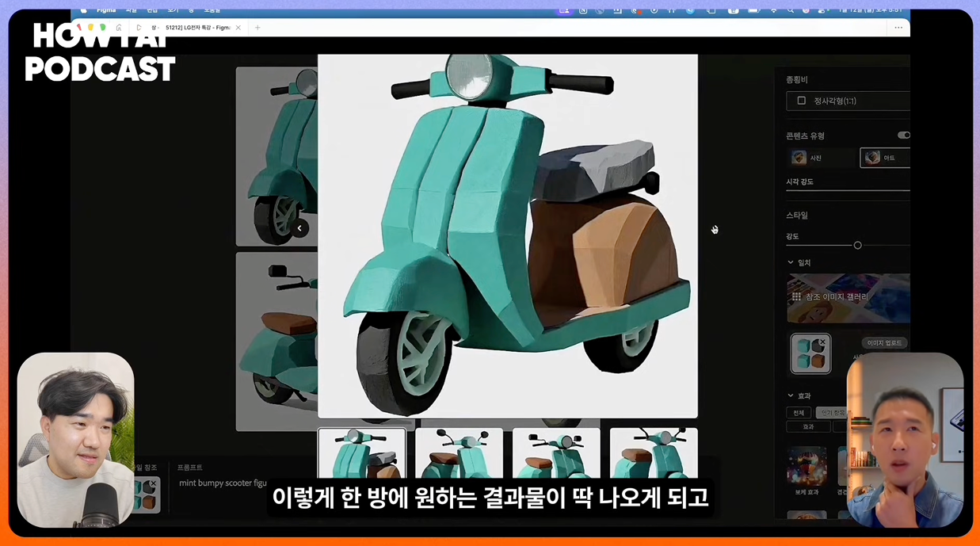Click the 강도 slider handle
The image size is (980, 546).
(x=857, y=245)
